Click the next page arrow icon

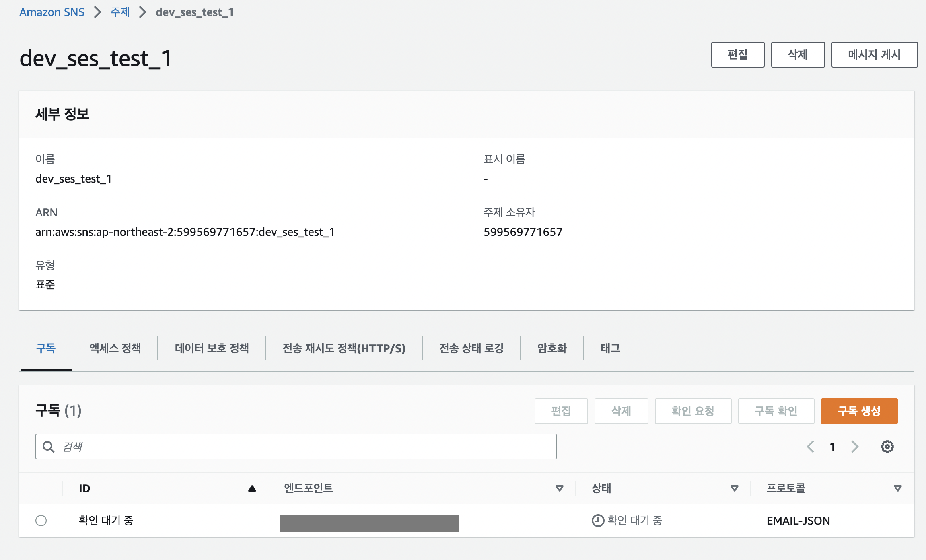pyautogui.click(x=855, y=447)
